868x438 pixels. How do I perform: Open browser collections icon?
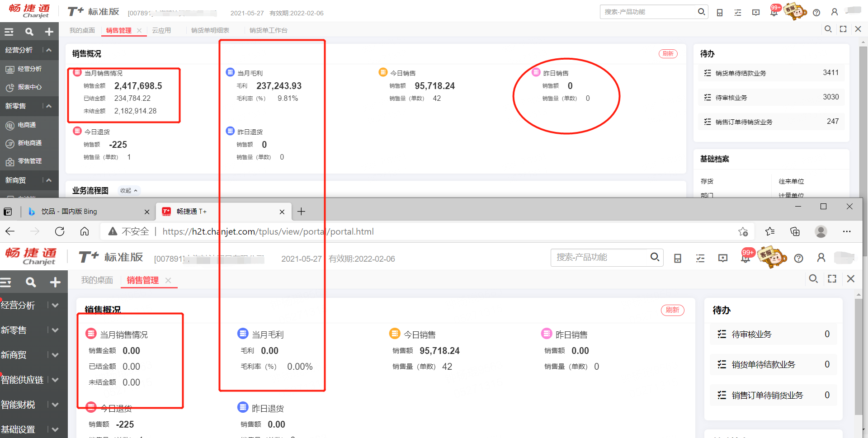(x=795, y=231)
